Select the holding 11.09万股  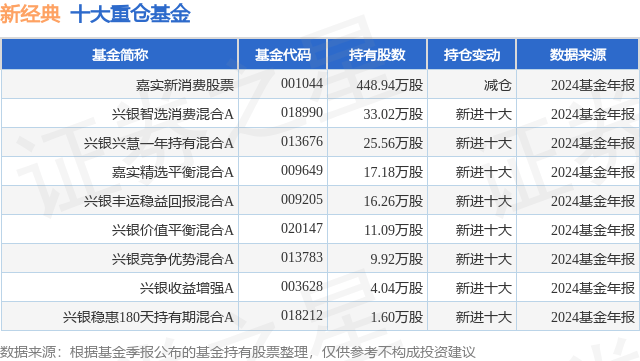click(393, 230)
